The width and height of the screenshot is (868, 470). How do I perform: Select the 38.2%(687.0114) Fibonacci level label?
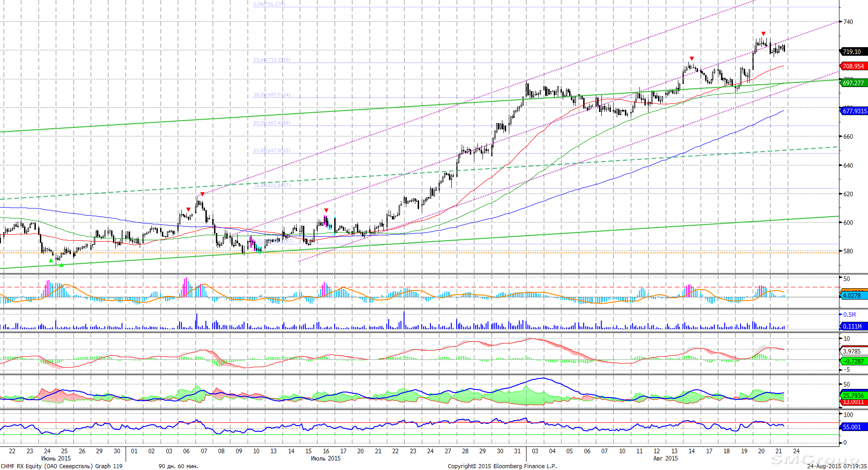(272, 95)
